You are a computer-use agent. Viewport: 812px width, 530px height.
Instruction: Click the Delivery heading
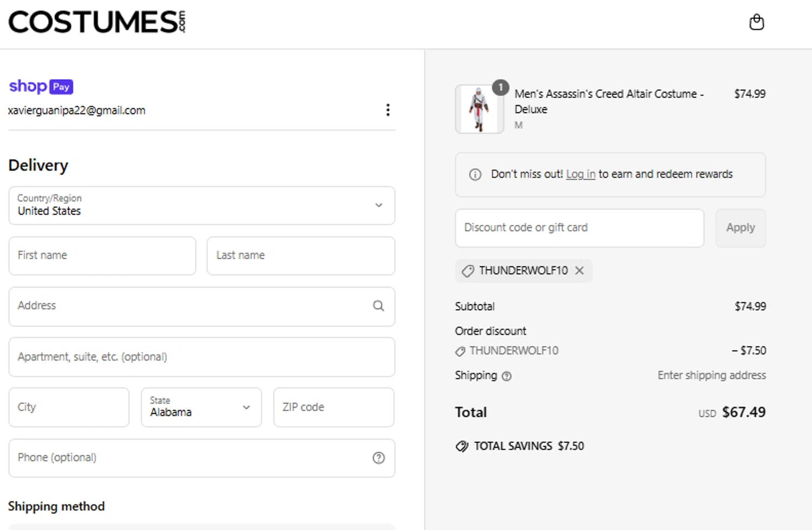(38, 165)
